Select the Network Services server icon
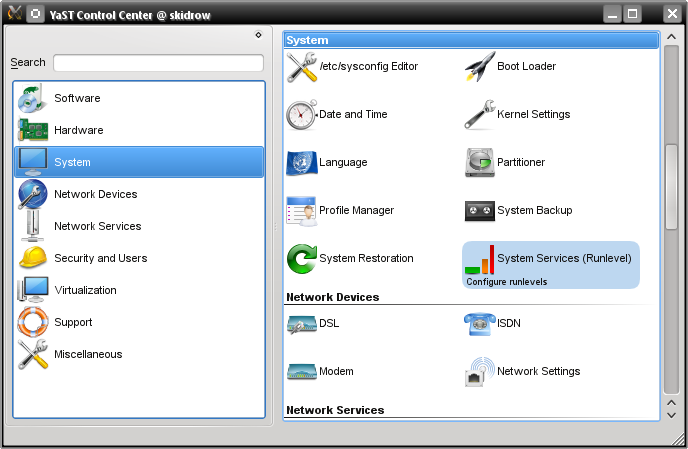Image resolution: width=688 pixels, height=449 pixels. pyautogui.click(x=32, y=226)
